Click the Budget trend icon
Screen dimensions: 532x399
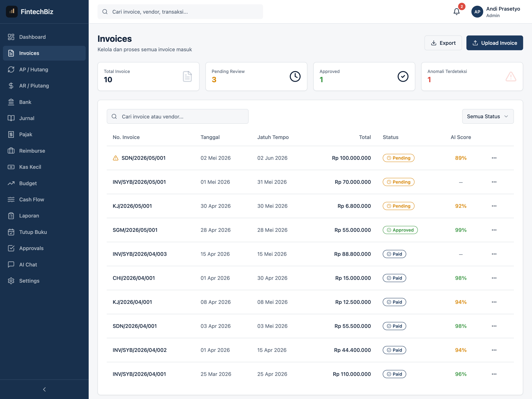click(x=11, y=183)
